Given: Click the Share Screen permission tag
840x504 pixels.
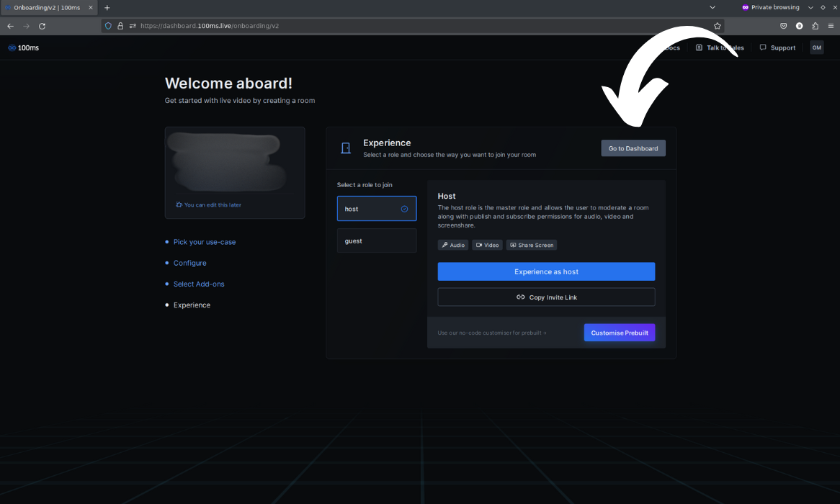Looking at the screenshot, I should (x=532, y=246).
